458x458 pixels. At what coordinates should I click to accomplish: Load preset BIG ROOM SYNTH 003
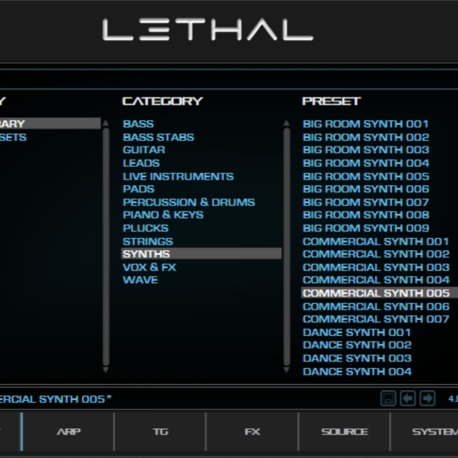tap(366, 150)
